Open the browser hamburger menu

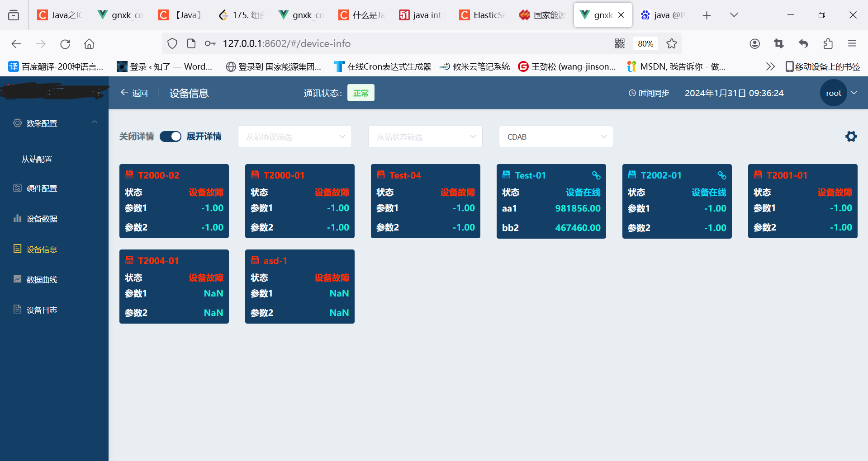pyautogui.click(x=852, y=43)
